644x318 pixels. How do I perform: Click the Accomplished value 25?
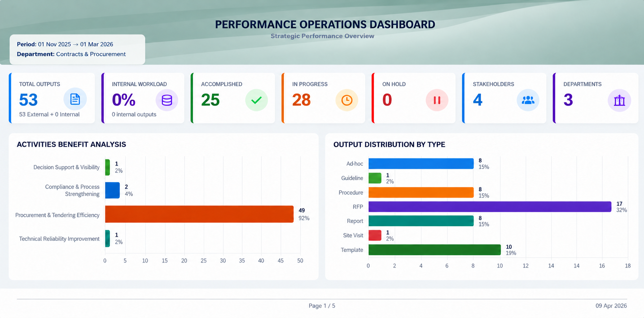(x=210, y=100)
